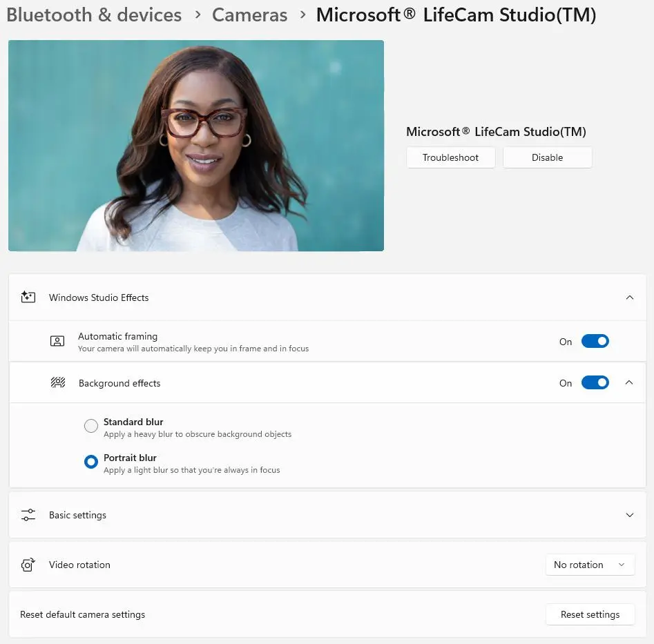Go to Bluetooth & devices breadcrumb
The width and height of the screenshot is (654, 644).
click(94, 15)
